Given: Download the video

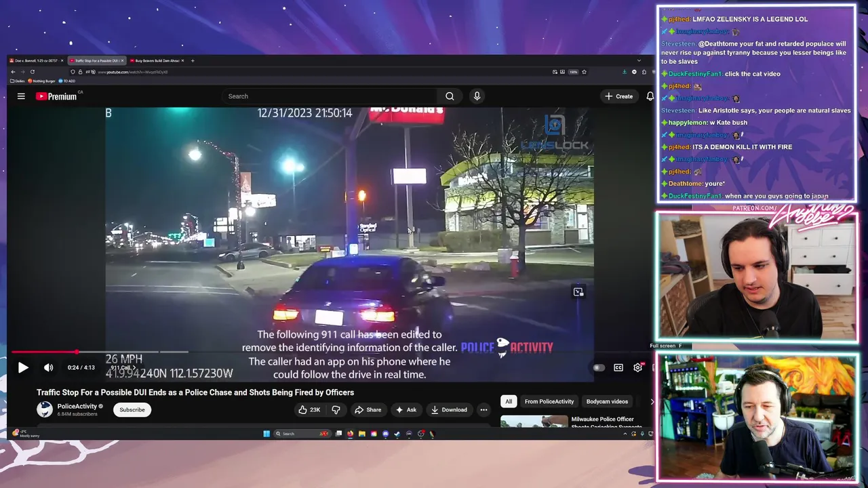Looking at the screenshot, I should point(449,409).
